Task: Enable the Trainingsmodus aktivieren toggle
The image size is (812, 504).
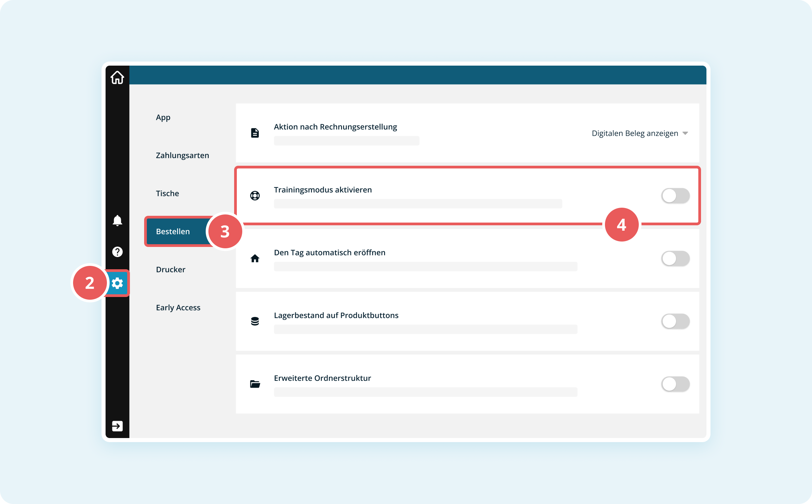Action: pyautogui.click(x=675, y=196)
